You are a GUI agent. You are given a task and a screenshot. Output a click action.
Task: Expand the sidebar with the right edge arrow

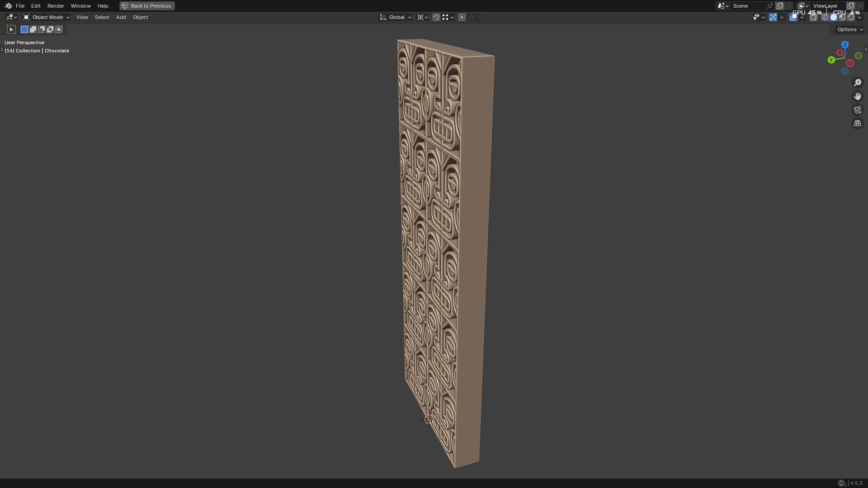click(865, 50)
